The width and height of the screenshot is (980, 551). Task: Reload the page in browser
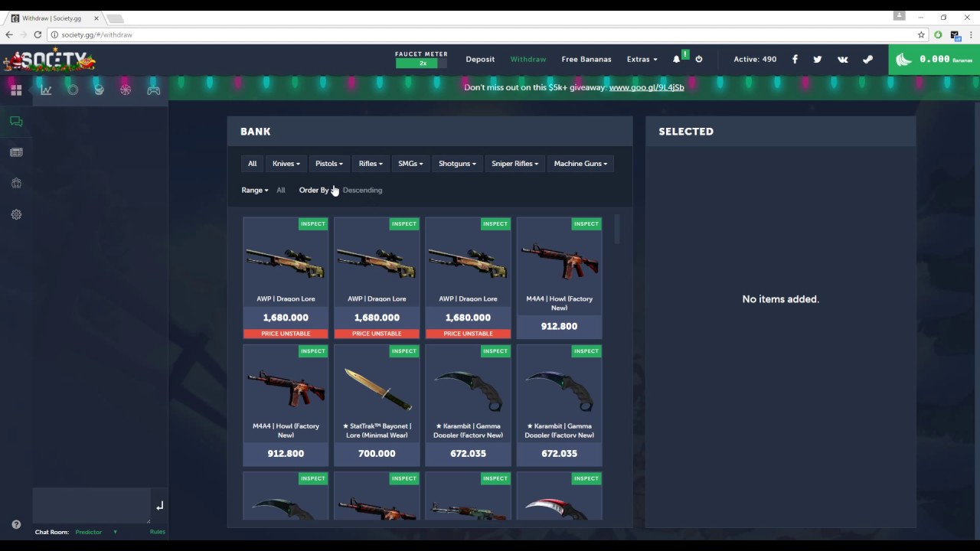38,34
